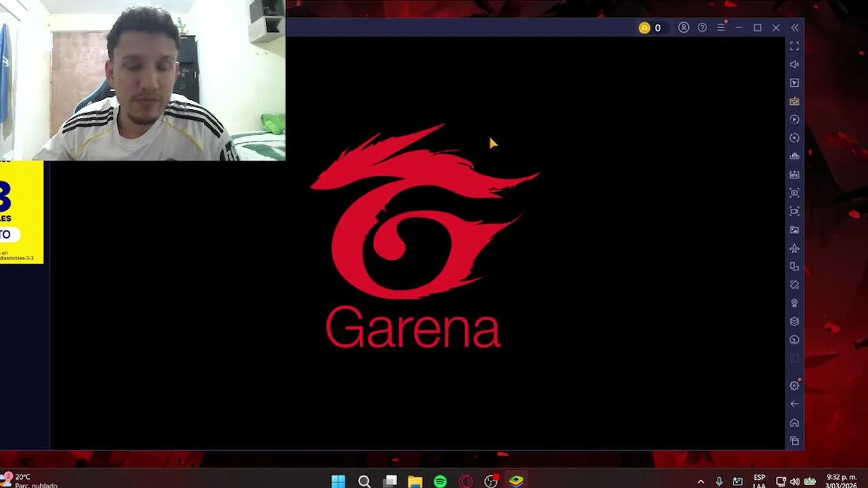This screenshot has height=488, width=868.
Task: Toggle airplane mode icon in sidebar
Action: coord(794,248)
